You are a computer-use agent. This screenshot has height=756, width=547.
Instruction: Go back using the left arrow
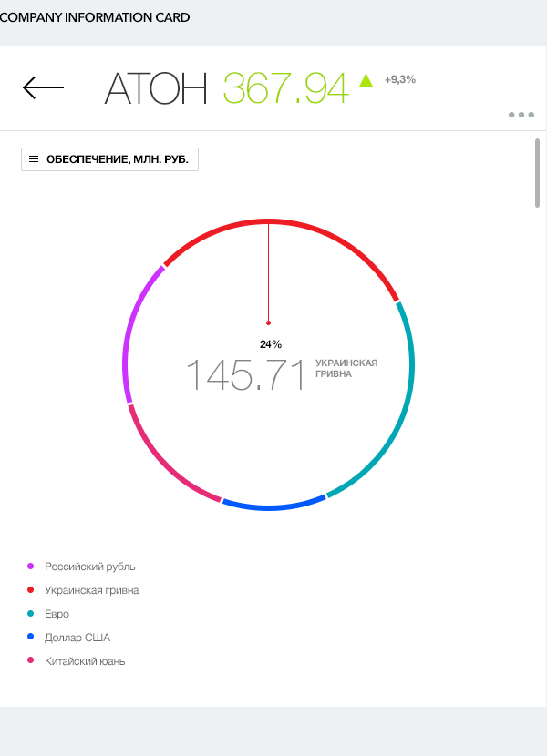coord(44,87)
